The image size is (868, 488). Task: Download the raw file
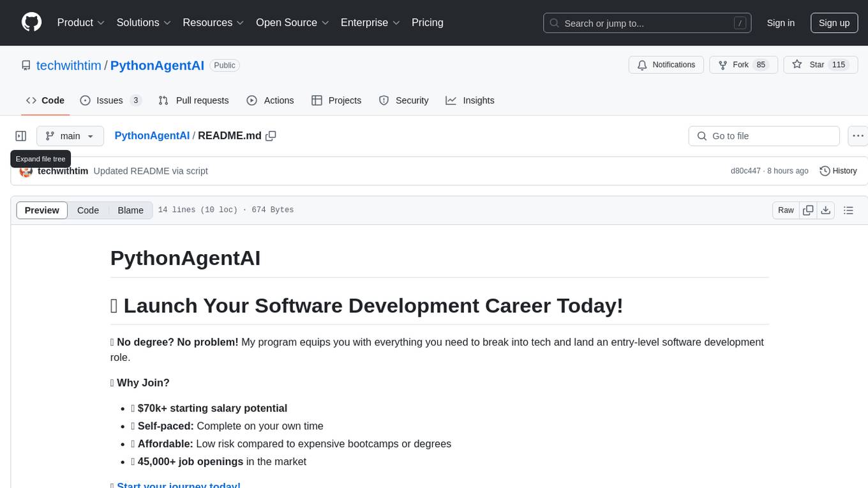click(826, 210)
